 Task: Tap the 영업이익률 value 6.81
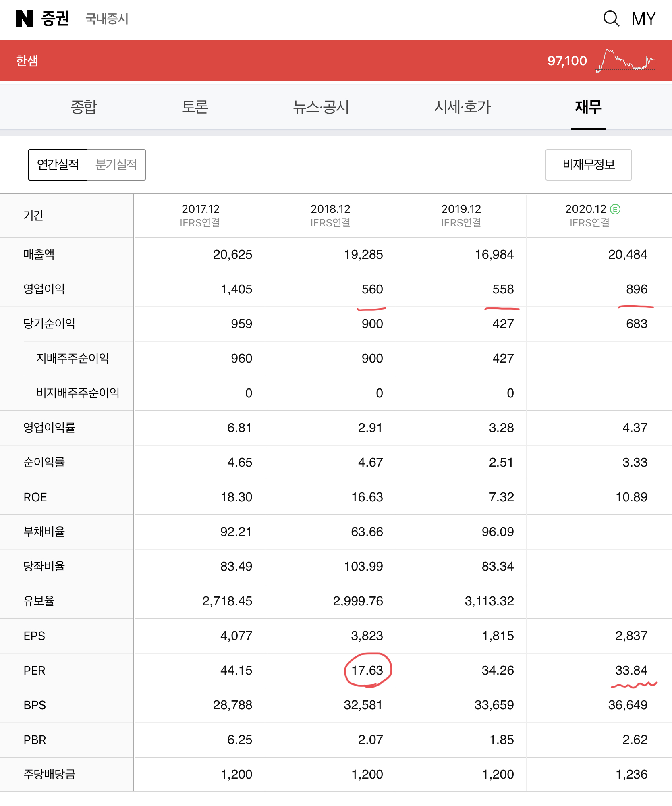(x=240, y=428)
